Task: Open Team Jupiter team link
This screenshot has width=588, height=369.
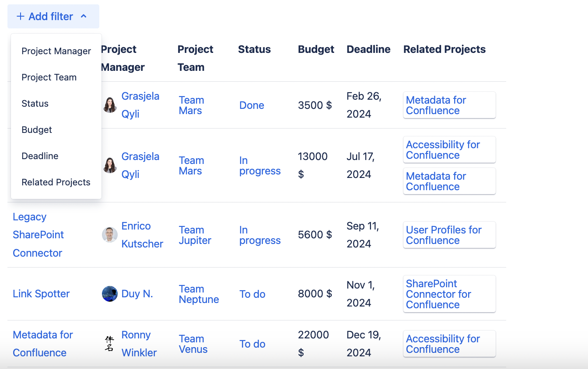Action: point(195,235)
